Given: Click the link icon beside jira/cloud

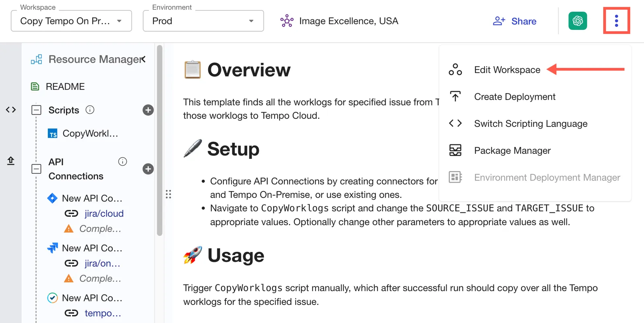Looking at the screenshot, I should coord(71,214).
